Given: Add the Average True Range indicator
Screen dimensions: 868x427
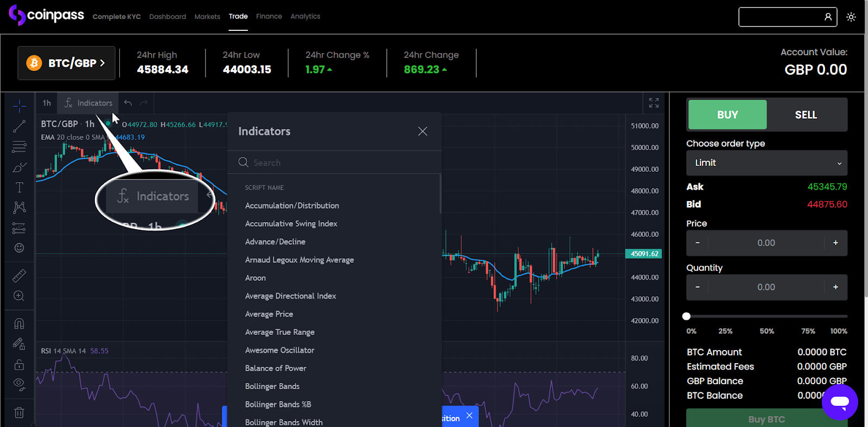Looking at the screenshot, I should [280, 332].
